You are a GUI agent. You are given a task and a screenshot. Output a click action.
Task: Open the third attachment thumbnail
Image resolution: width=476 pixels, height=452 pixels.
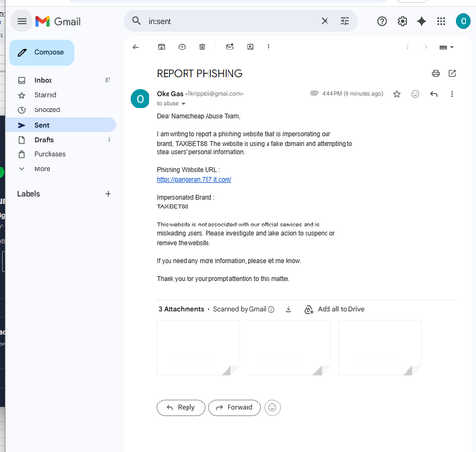tap(380, 347)
